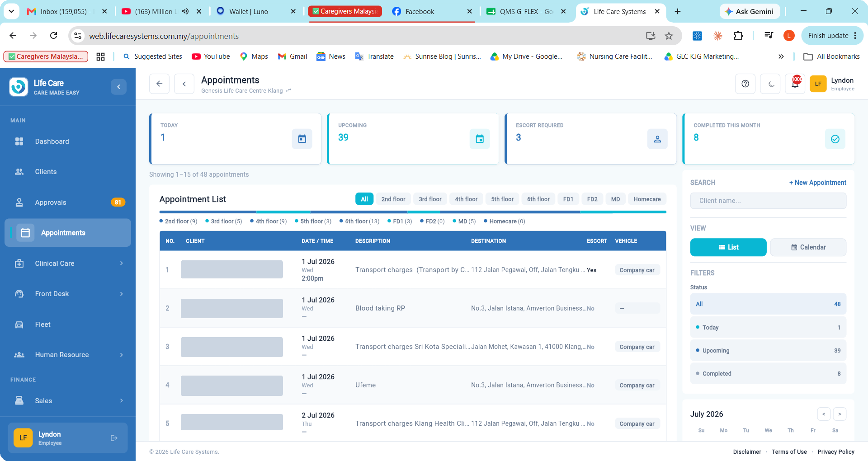868x461 pixels.
Task: Select the Homecare filter tab
Action: 647,199
